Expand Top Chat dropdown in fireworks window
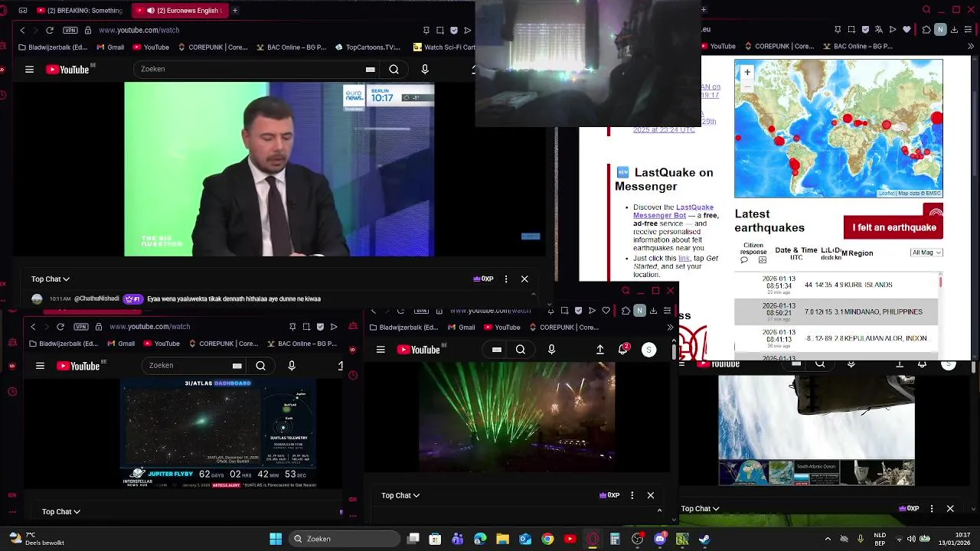Screen dimensions: 980x551 click(400, 496)
